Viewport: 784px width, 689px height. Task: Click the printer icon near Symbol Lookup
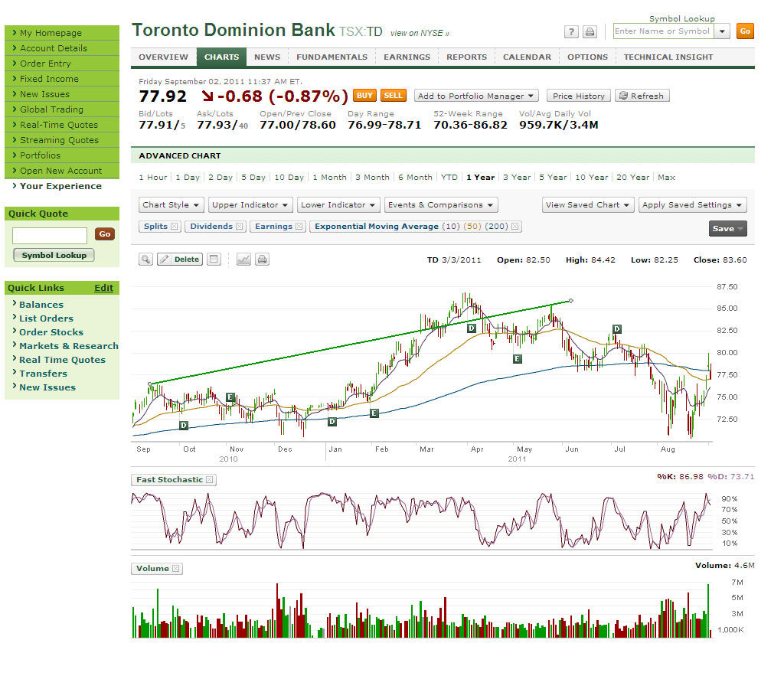click(x=590, y=32)
